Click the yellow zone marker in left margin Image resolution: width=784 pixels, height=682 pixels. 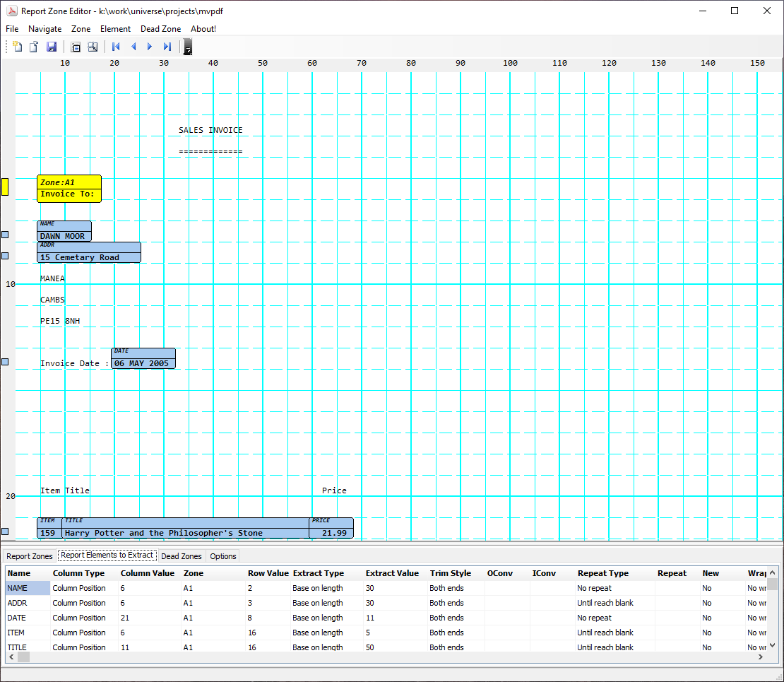coord(5,187)
